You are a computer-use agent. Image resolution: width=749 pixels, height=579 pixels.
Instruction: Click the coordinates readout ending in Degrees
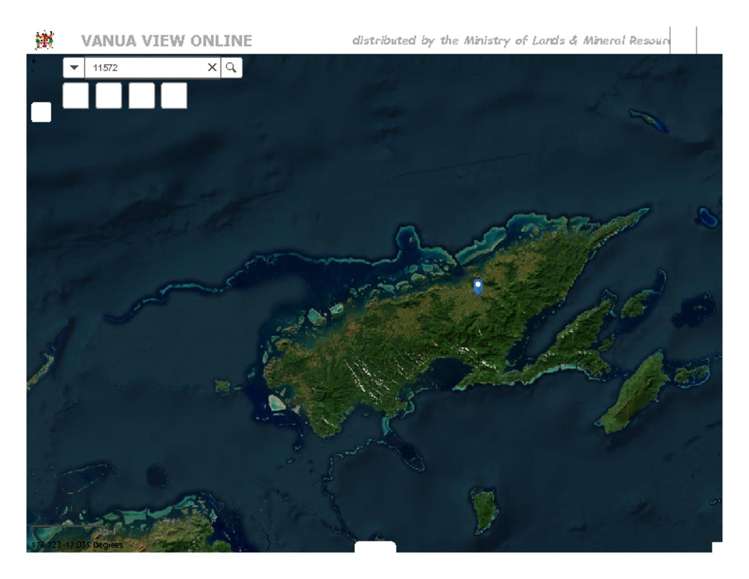(77, 545)
